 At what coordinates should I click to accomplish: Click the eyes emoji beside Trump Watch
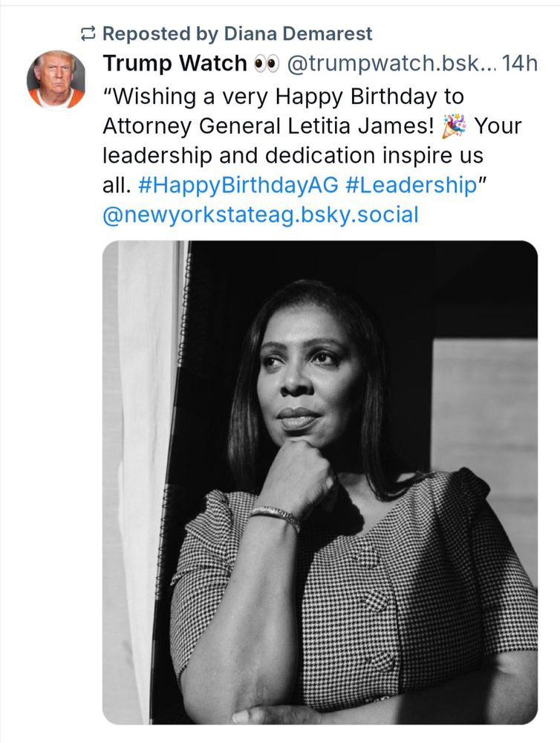[264, 65]
